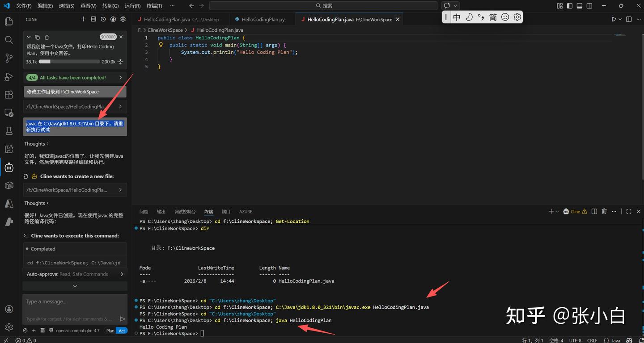
Task: Open Run and Debug view
Action: 9,76
